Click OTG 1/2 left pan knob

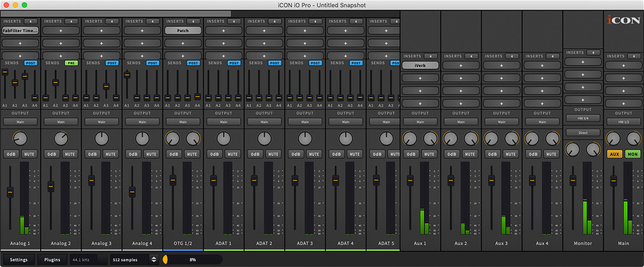point(173,139)
